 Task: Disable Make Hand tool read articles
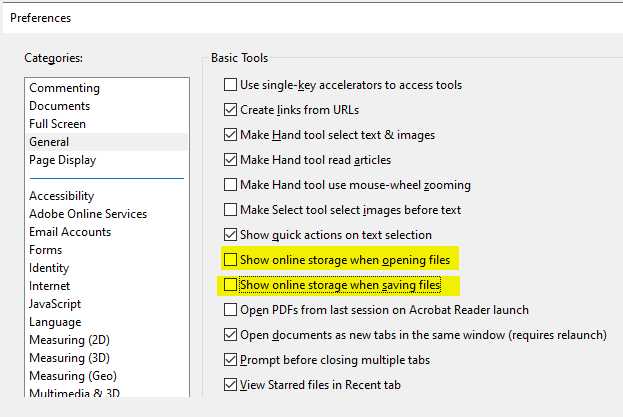231,160
